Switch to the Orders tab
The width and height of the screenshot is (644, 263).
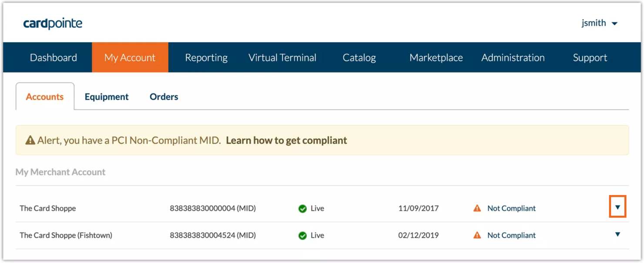click(164, 97)
